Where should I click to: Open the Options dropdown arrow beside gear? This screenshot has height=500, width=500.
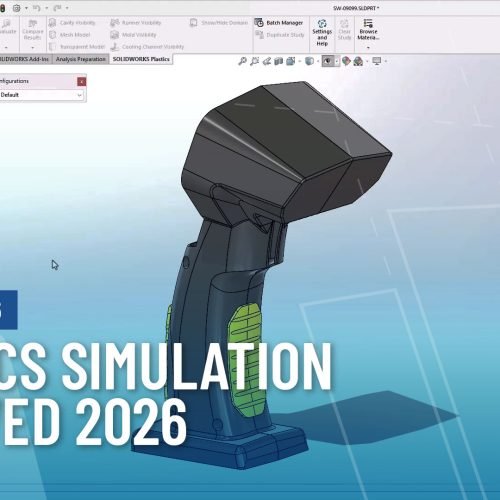tap(26, 8)
